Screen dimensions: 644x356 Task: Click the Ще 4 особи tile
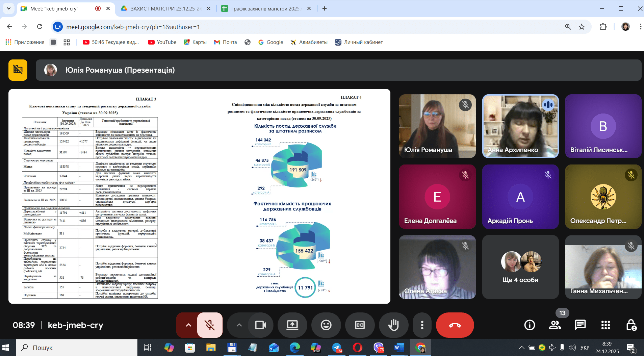520,267
